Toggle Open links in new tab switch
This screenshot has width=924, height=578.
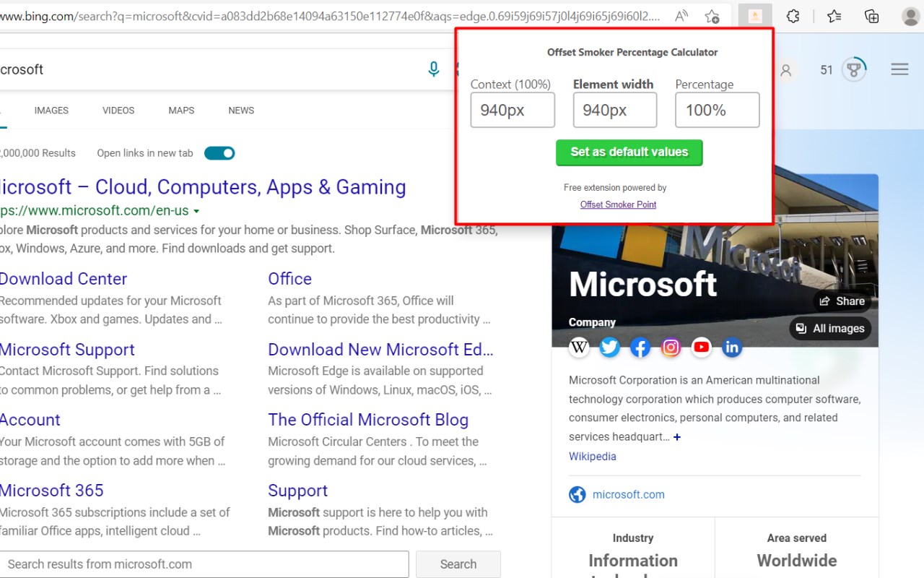tap(219, 153)
